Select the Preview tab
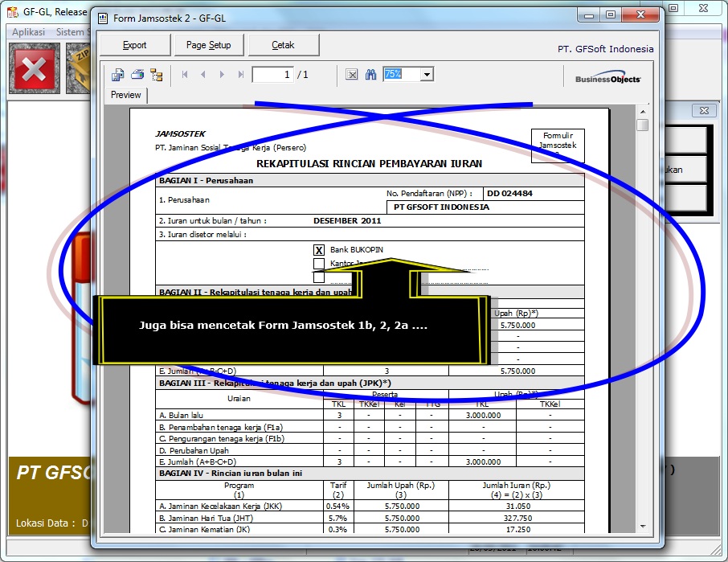Screen dimensions: 728x562 point(126,95)
